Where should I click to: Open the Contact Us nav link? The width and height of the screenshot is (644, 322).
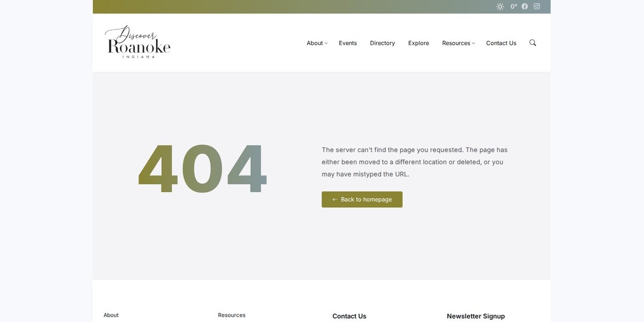click(x=501, y=43)
